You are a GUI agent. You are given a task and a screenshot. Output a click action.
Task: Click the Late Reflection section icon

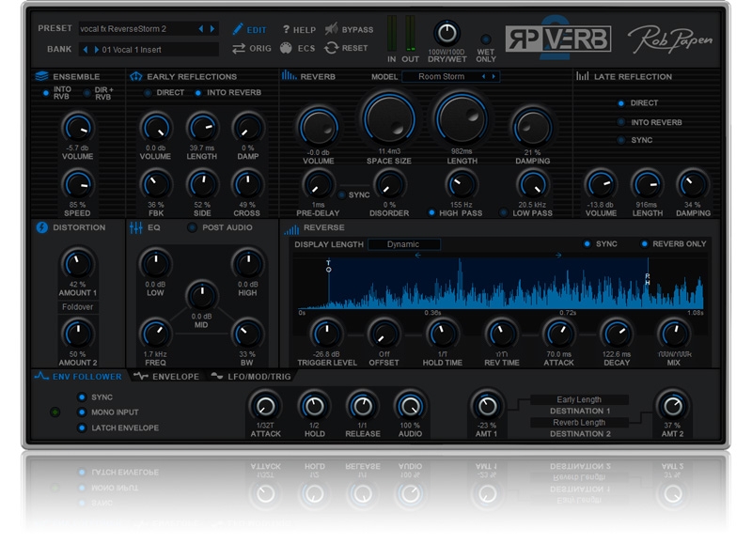click(582, 76)
